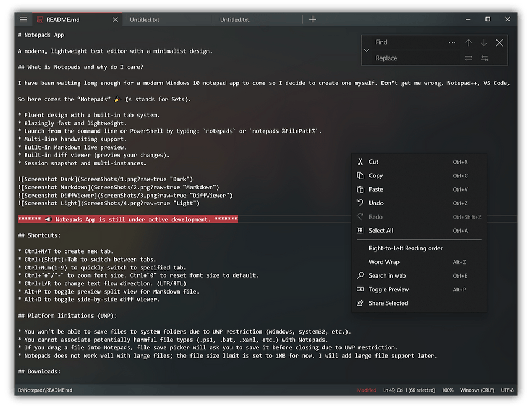
Task: Open the hamburger menu
Action: pos(24,19)
